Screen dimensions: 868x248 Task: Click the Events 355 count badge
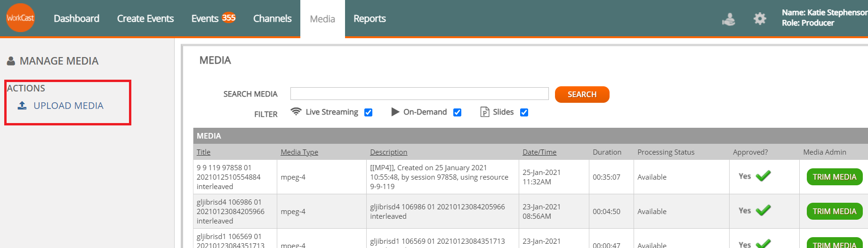click(229, 17)
